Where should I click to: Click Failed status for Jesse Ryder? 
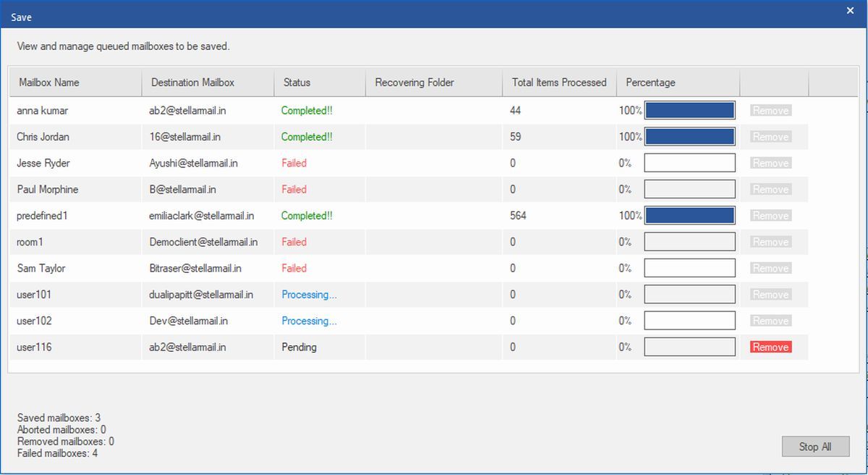pos(294,163)
